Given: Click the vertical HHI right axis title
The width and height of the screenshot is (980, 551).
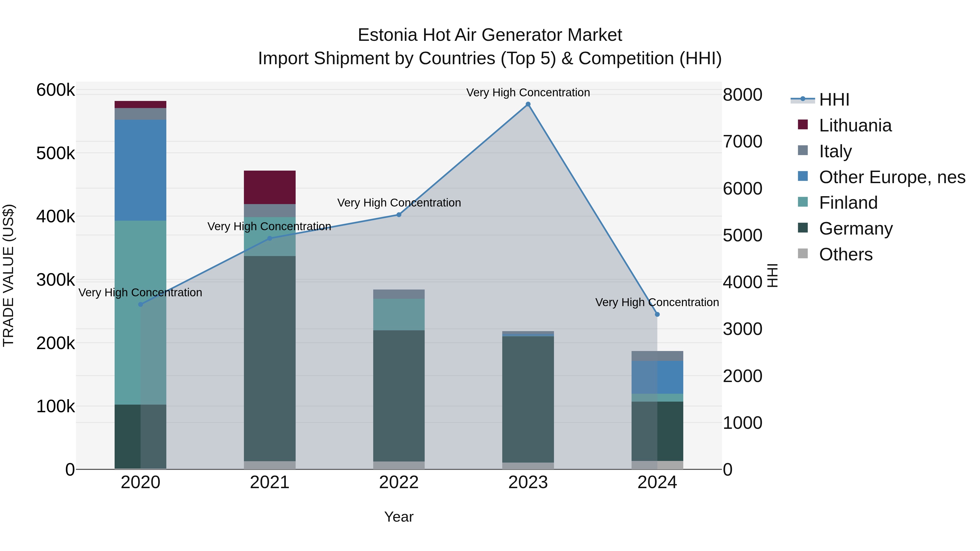Looking at the screenshot, I should point(773,275).
